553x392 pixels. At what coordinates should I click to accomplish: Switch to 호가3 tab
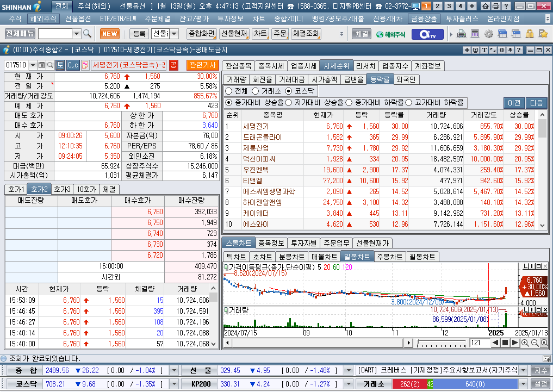tap(63, 189)
